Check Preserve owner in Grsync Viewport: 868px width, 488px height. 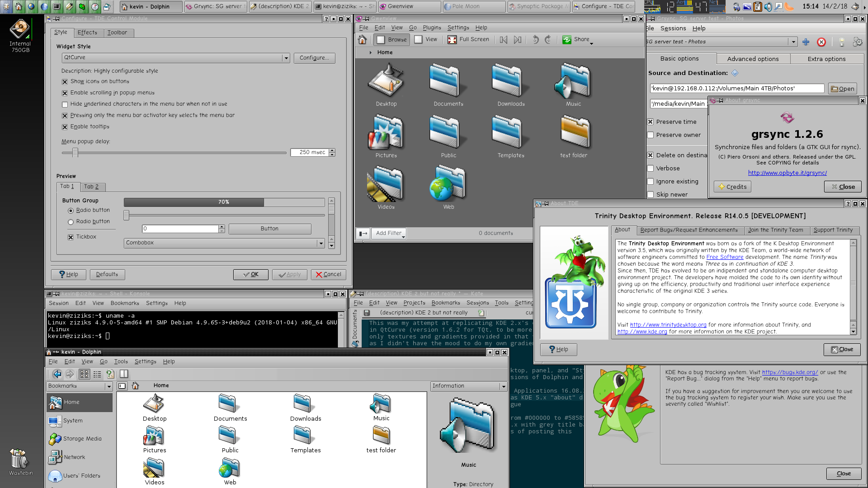pos(650,135)
